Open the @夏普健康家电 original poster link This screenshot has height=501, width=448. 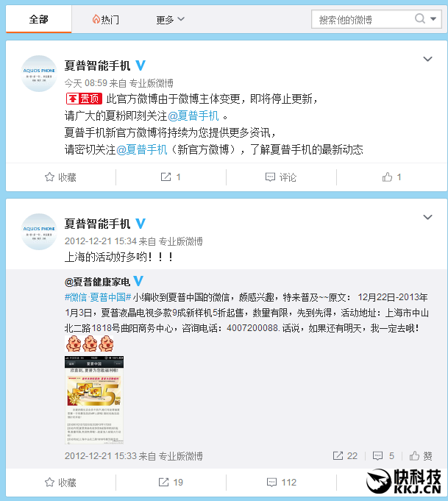pyautogui.click(x=97, y=282)
